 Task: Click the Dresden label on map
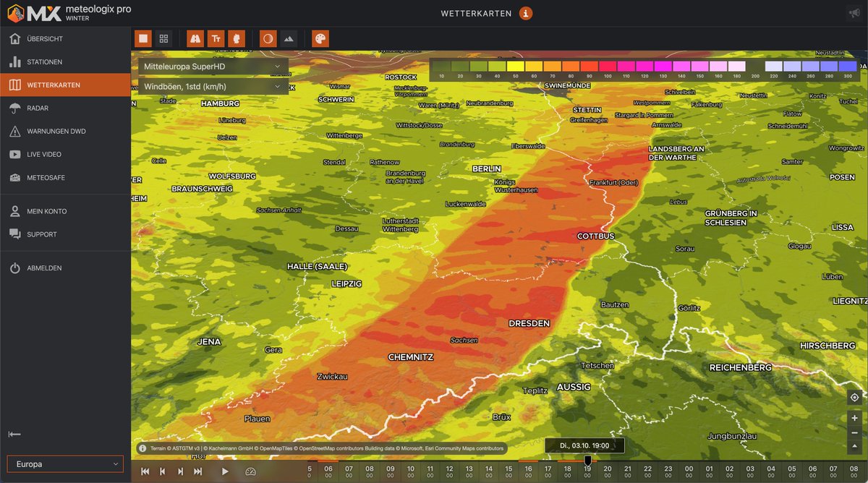point(529,323)
